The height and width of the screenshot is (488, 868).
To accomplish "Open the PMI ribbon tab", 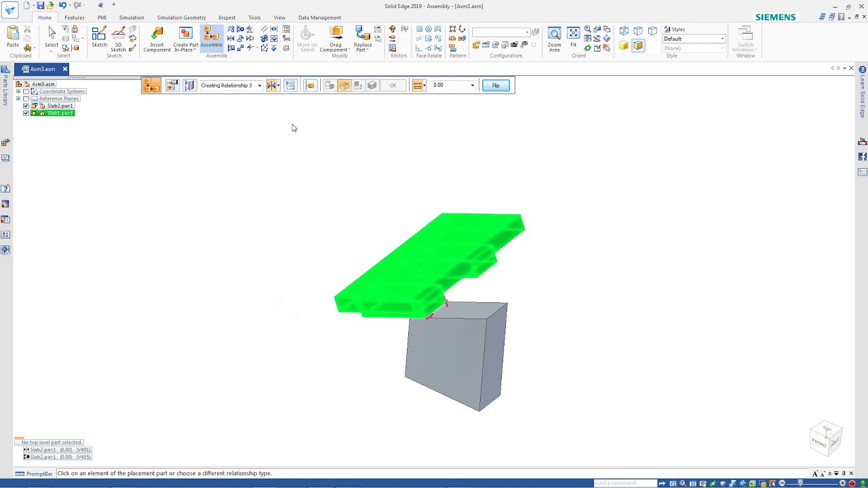I will (102, 18).
